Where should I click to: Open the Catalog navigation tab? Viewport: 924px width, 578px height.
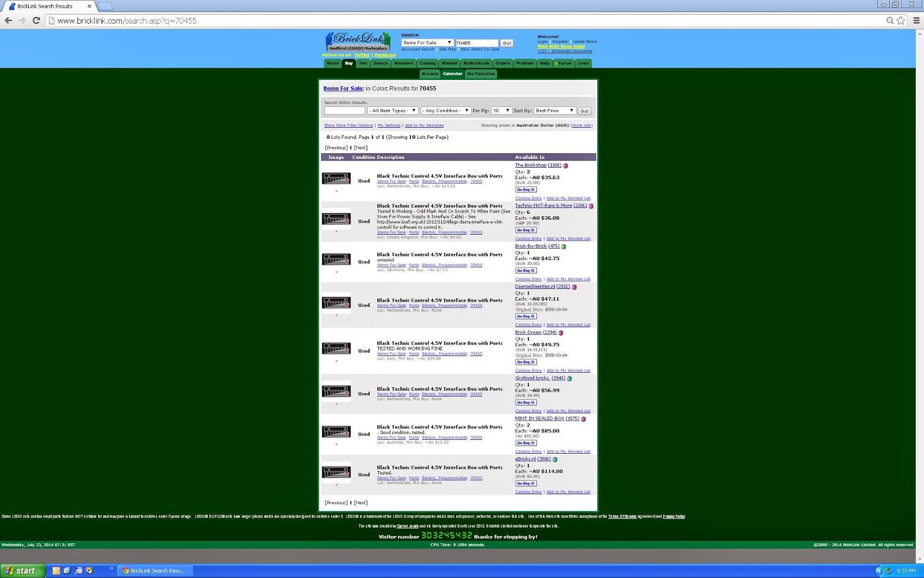pyautogui.click(x=427, y=63)
